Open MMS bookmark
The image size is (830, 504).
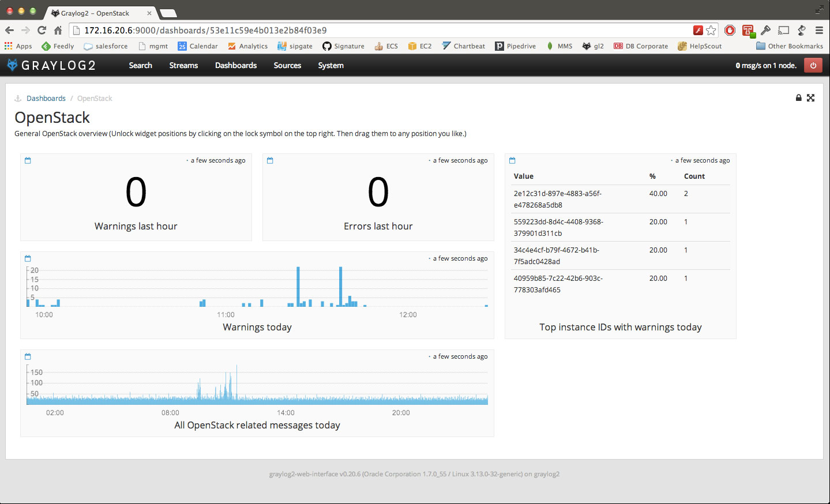pos(559,46)
